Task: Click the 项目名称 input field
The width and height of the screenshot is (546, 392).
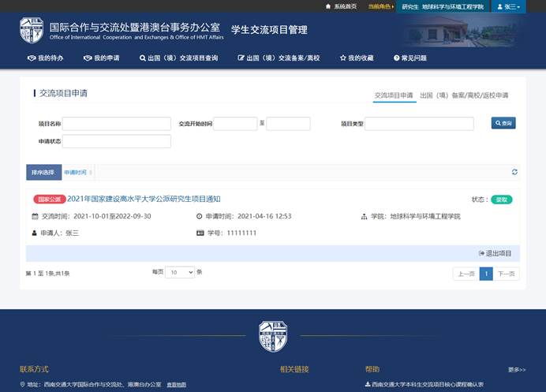Action: tap(117, 124)
